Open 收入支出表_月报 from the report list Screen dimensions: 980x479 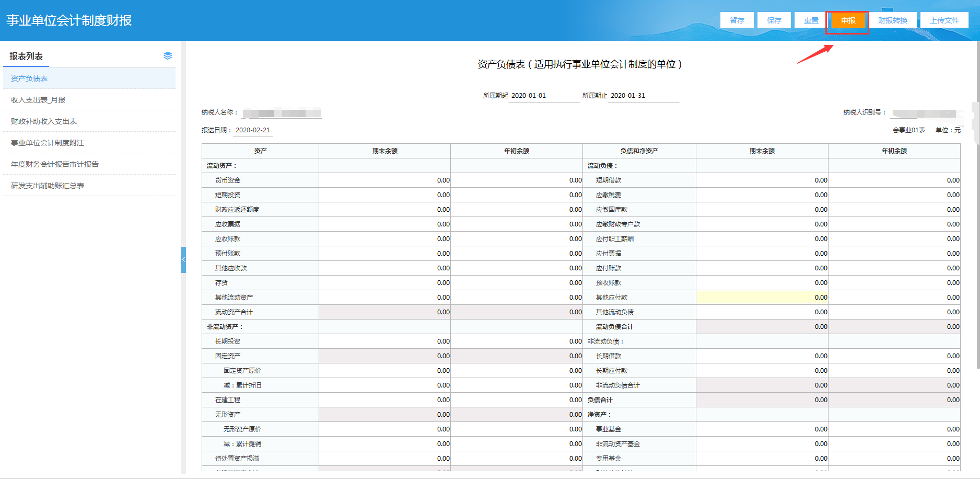pos(38,100)
